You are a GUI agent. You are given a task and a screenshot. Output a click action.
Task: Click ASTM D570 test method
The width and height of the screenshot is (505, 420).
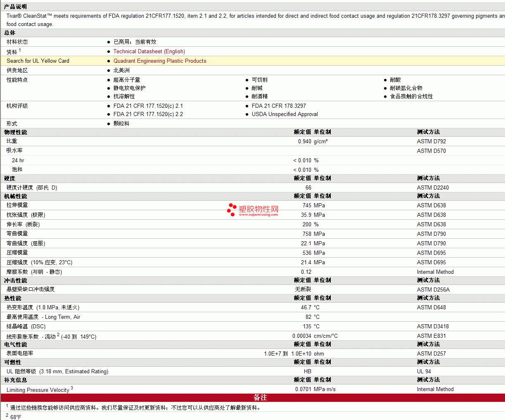432,151
